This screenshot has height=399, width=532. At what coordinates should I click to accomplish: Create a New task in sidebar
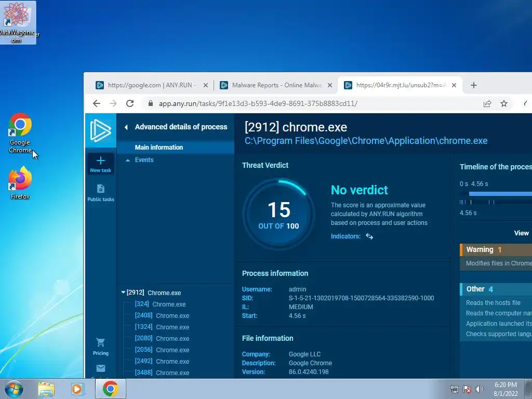[x=100, y=164]
